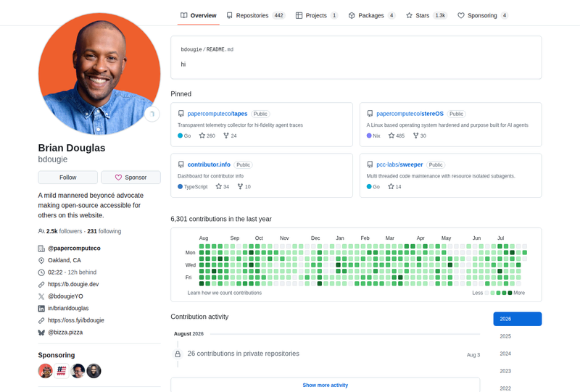Image resolution: width=580 pixels, height=392 pixels.
Task: Click the star count 485 on stereOS
Action: (396, 135)
